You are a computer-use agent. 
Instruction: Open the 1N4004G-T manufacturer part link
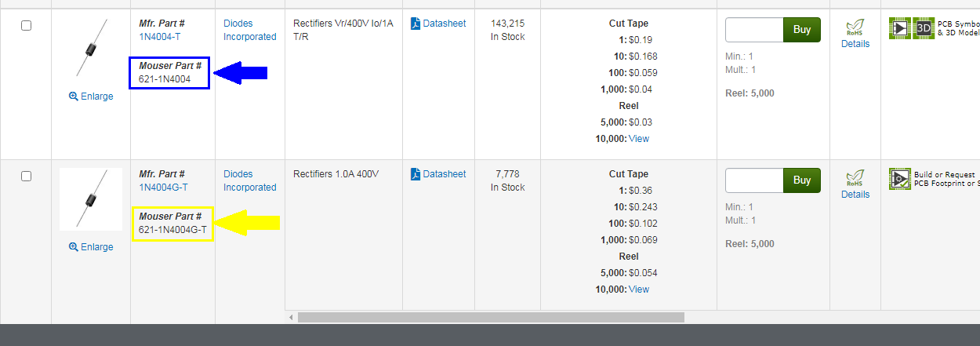point(163,188)
